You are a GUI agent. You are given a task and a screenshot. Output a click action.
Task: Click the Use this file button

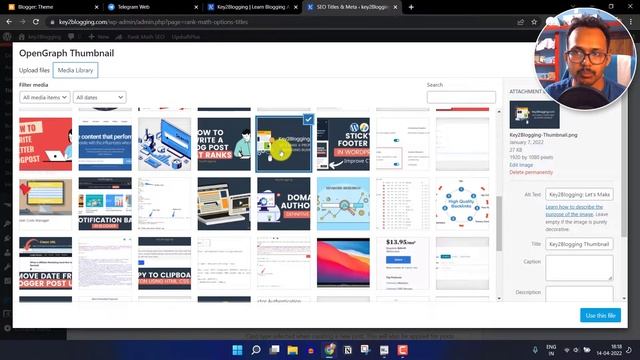click(600, 315)
